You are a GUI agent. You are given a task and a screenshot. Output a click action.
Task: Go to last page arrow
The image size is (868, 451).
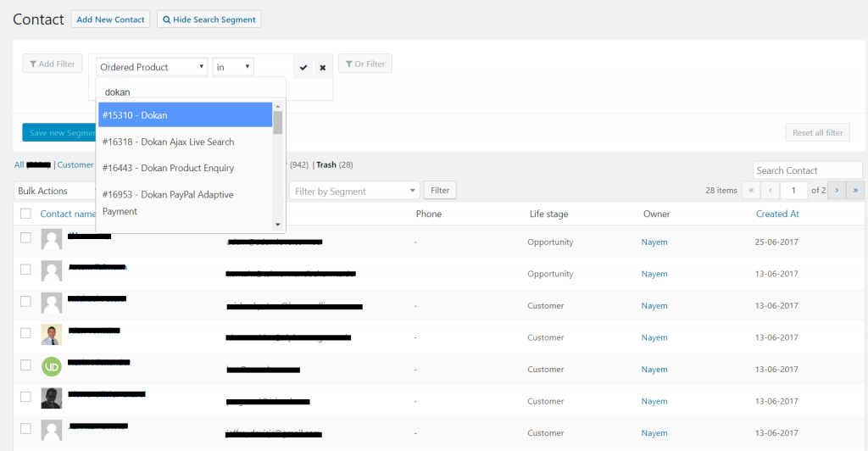coord(855,191)
